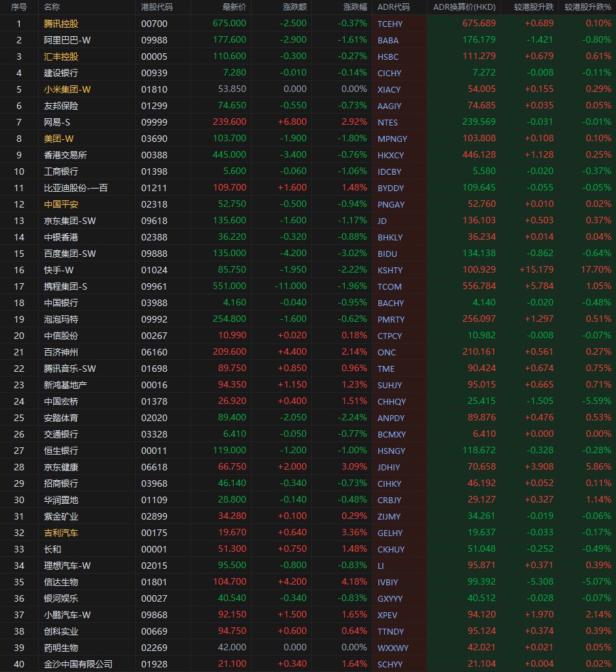The height and width of the screenshot is (672, 616).
Task: Click change percent 4.18%
Action: coord(354,582)
